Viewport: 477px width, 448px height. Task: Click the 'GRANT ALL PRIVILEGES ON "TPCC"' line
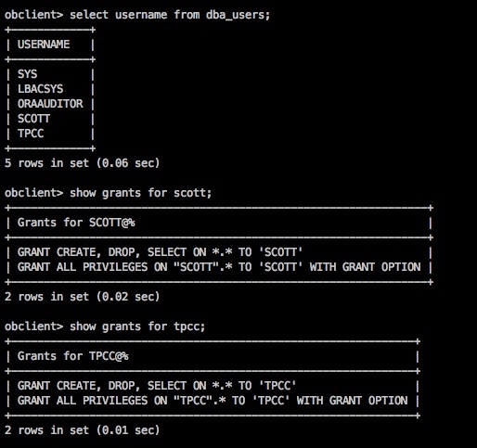click(x=213, y=401)
